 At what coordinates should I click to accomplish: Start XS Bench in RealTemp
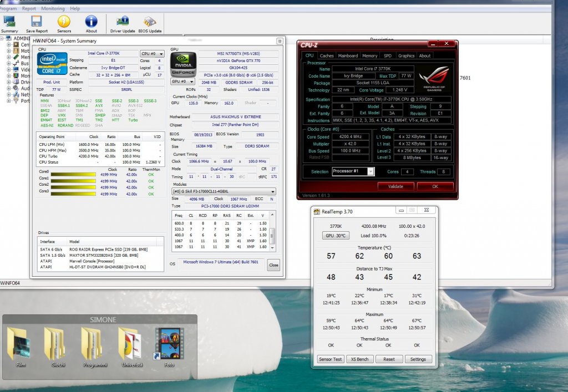point(359,359)
